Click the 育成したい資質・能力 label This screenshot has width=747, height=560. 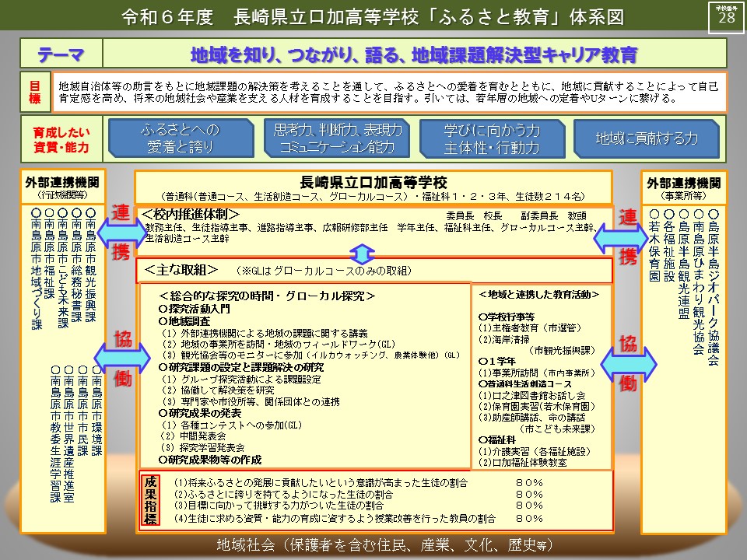61,139
